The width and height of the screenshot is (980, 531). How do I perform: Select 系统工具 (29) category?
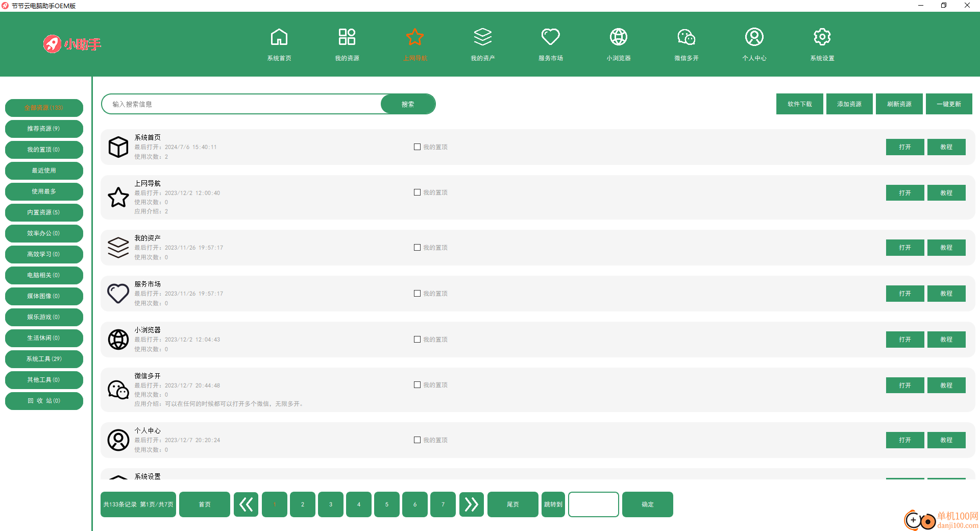pos(44,359)
